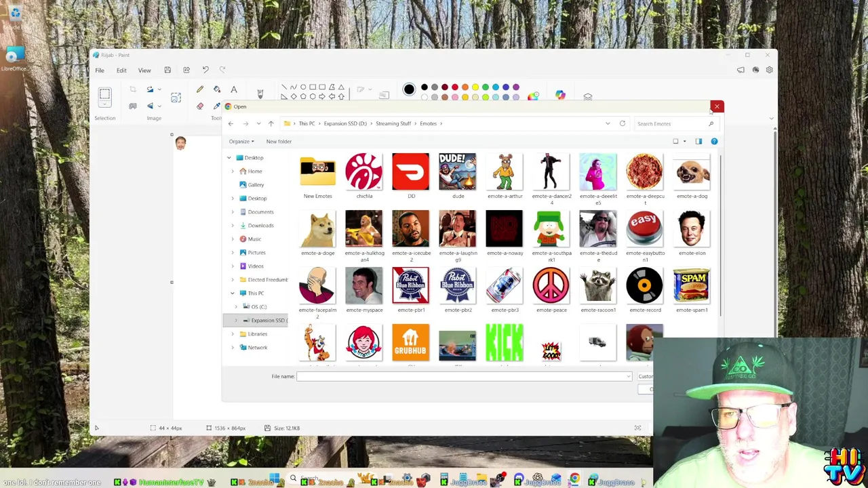Click the Crop icon in Paint

click(133, 89)
